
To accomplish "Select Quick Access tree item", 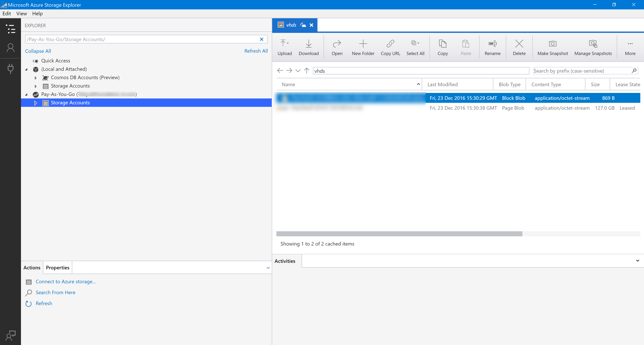I will coord(56,61).
